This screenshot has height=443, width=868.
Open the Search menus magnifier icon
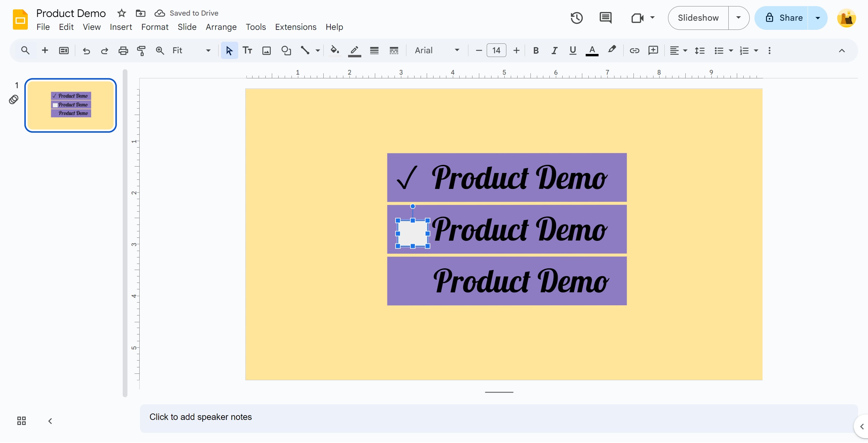[x=25, y=51]
